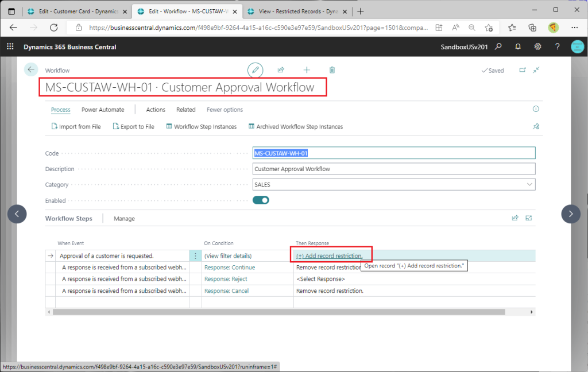This screenshot has width=588, height=372.
Task: Switch to the View - Restricted Records browser tab
Action: tap(297, 11)
